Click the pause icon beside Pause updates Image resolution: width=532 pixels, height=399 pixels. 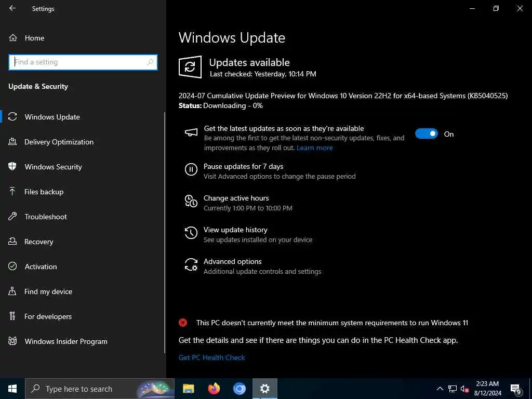click(x=191, y=169)
